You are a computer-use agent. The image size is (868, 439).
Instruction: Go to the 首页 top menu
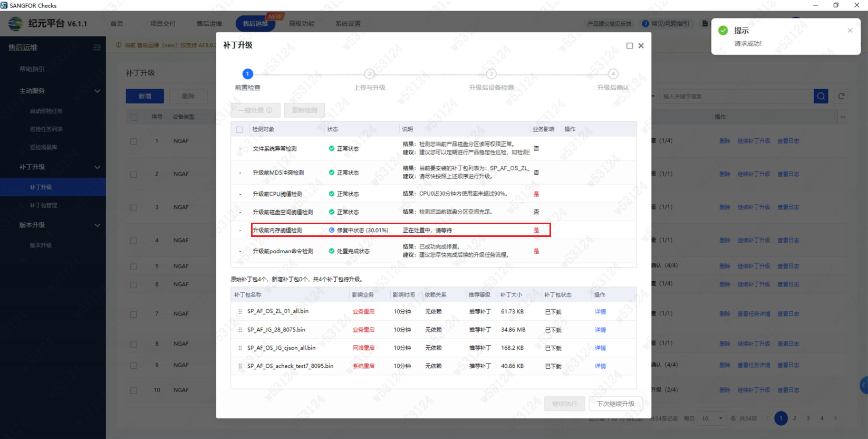(117, 24)
